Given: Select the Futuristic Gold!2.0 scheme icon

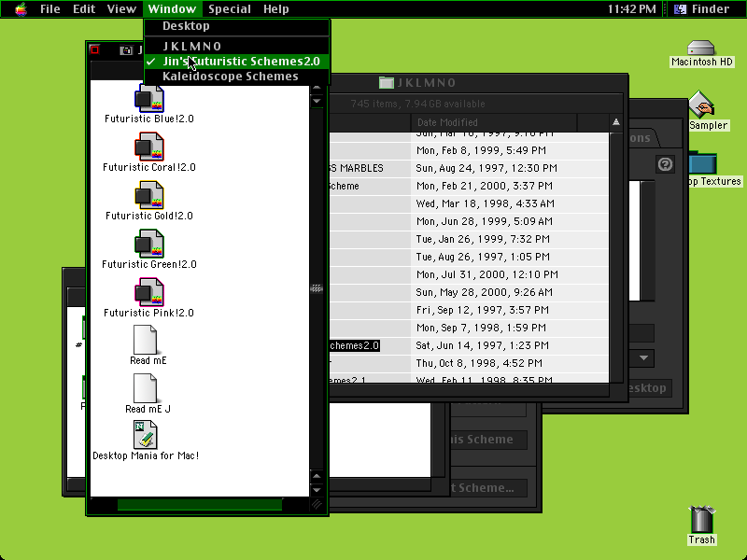Looking at the screenshot, I should coord(149,195).
